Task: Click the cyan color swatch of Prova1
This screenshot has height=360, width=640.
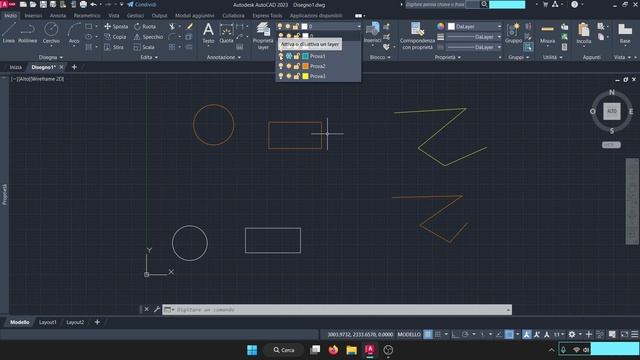Action: (305, 56)
